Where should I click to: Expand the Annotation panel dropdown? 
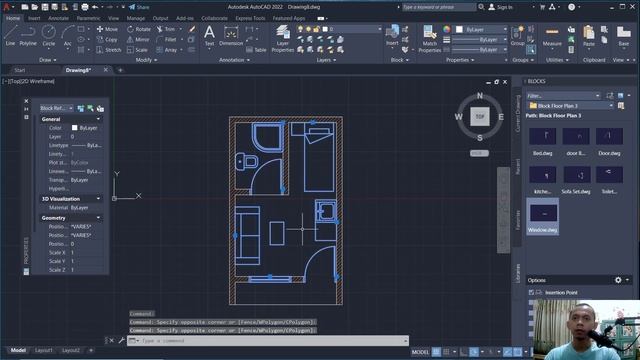tap(234, 60)
